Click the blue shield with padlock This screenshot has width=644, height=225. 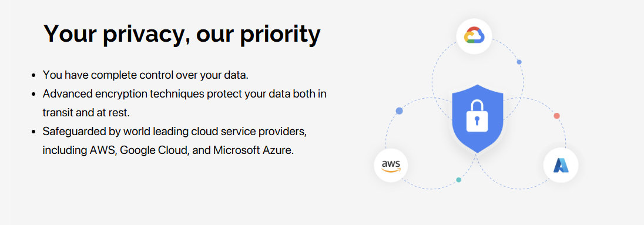coord(477,118)
